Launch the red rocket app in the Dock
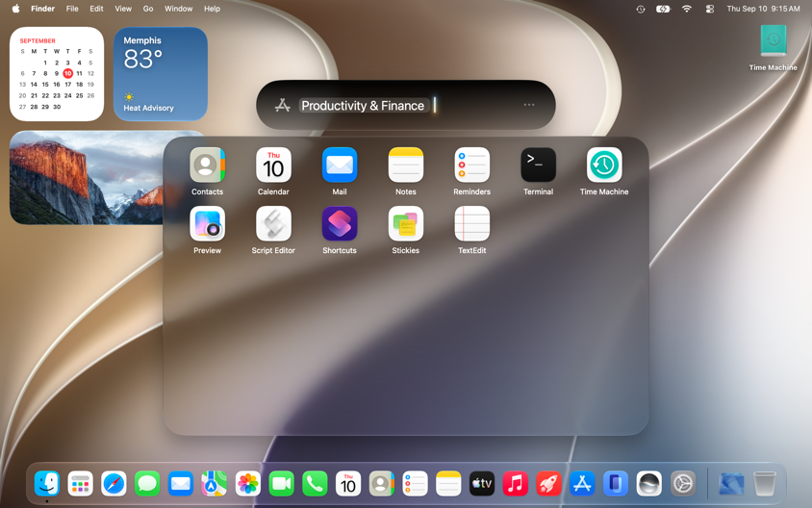The width and height of the screenshot is (812, 508). click(x=548, y=484)
